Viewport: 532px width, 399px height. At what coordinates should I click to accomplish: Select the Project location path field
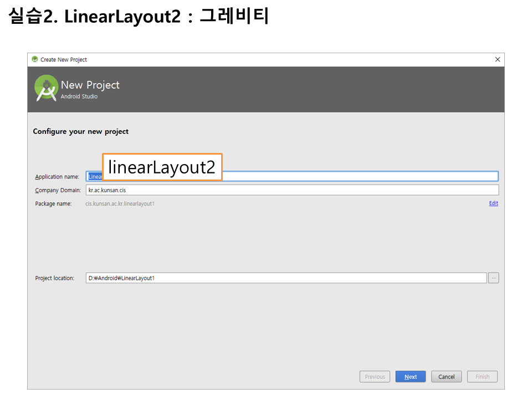coord(286,278)
